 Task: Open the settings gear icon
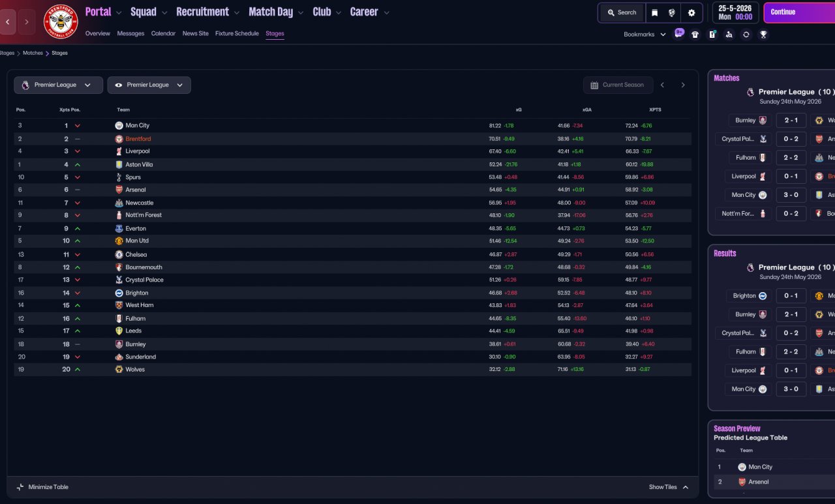(x=691, y=12)
